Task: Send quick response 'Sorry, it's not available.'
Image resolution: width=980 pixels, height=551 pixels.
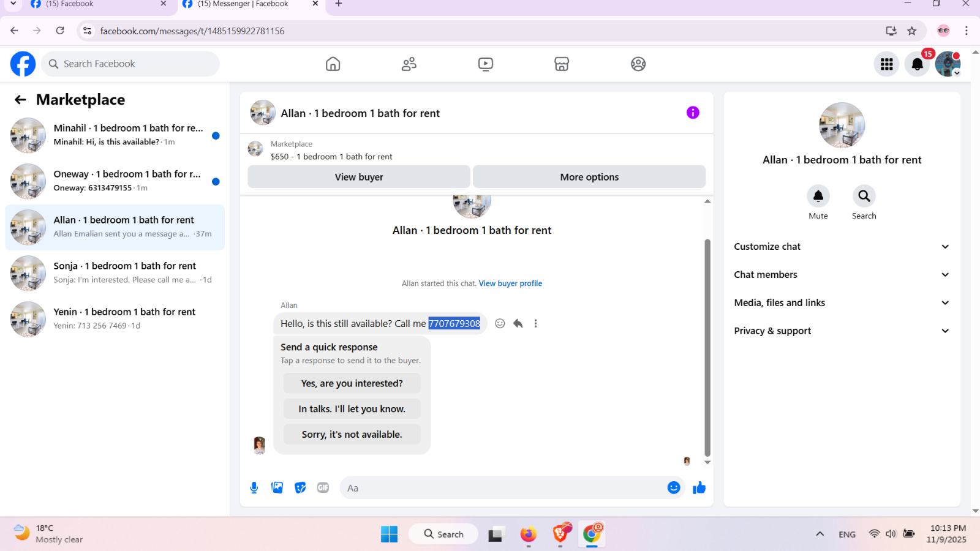Action: (x=352, y=435)
